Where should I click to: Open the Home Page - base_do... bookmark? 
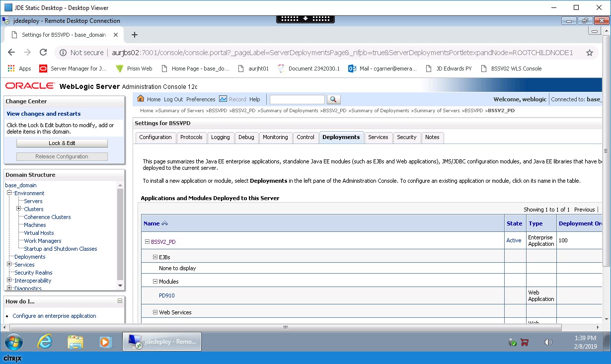pyautogui.click(x=195, y=69)
